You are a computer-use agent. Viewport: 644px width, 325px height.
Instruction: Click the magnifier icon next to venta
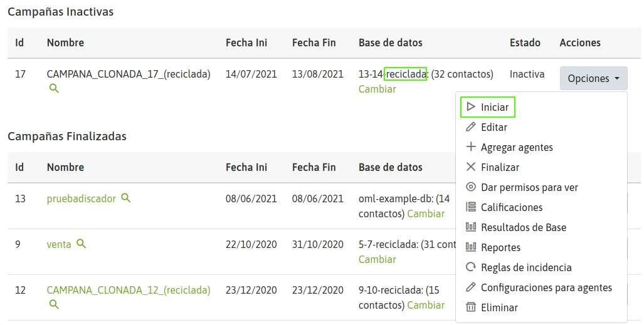tap(82, 244)
